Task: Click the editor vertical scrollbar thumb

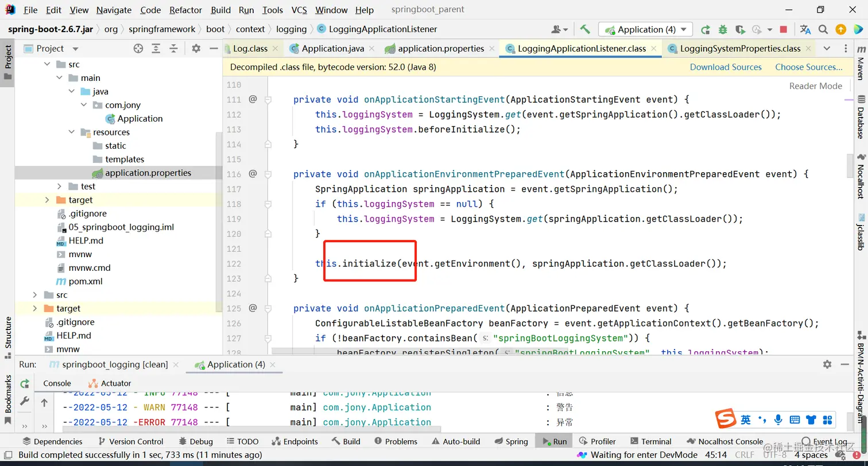Action: point(850,166)
